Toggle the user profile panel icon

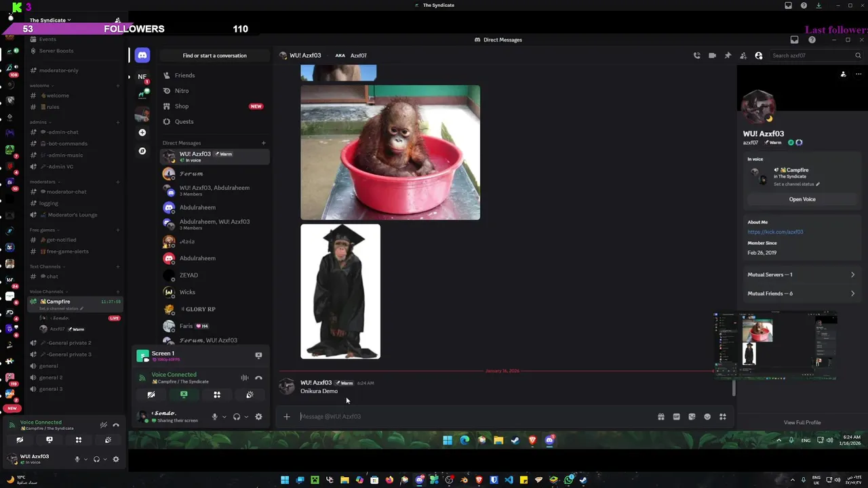[x=759, y=56]
